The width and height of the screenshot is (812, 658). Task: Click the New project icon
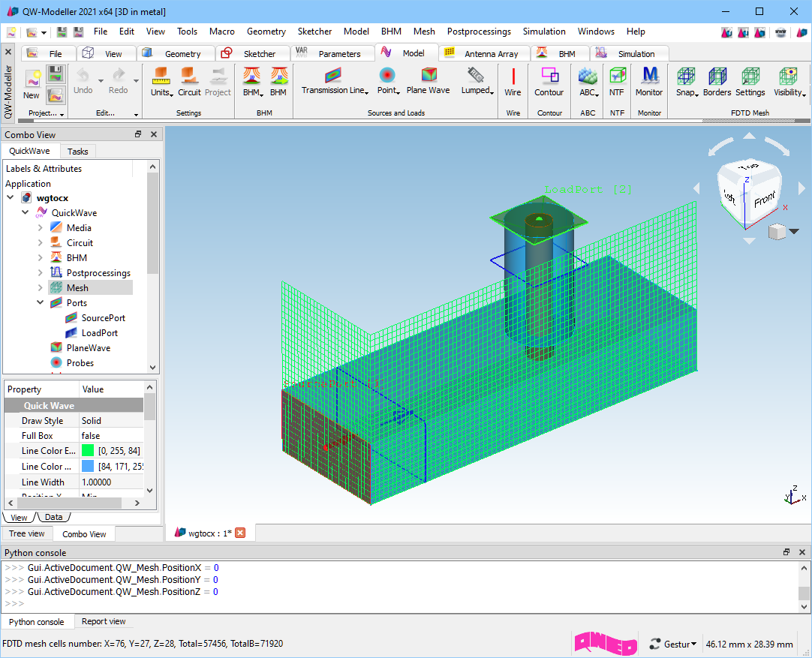click(x=32, y=80)
